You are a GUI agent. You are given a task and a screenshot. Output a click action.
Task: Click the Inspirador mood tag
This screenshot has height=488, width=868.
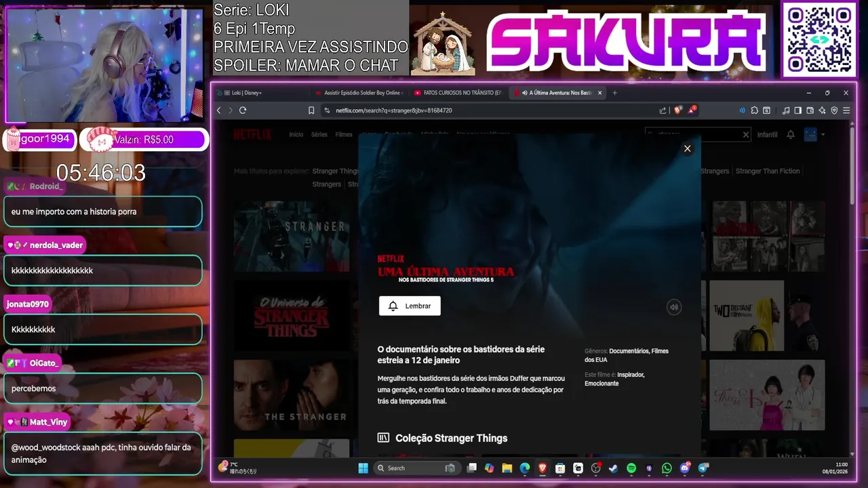631,375
